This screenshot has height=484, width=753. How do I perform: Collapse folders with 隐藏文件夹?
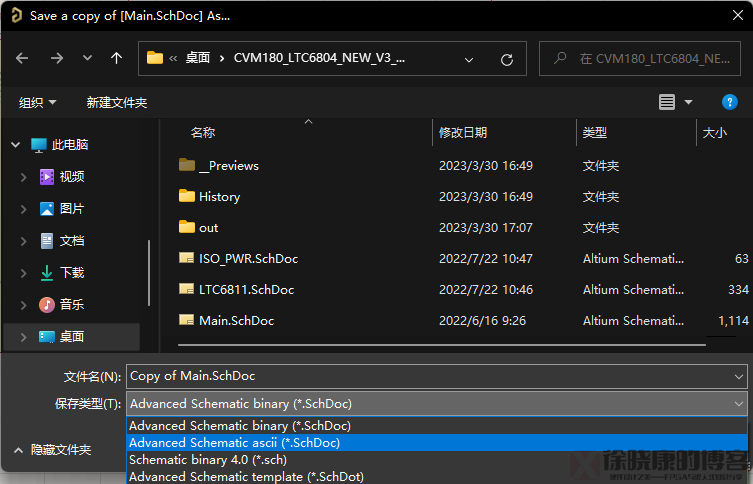point(53,451)
